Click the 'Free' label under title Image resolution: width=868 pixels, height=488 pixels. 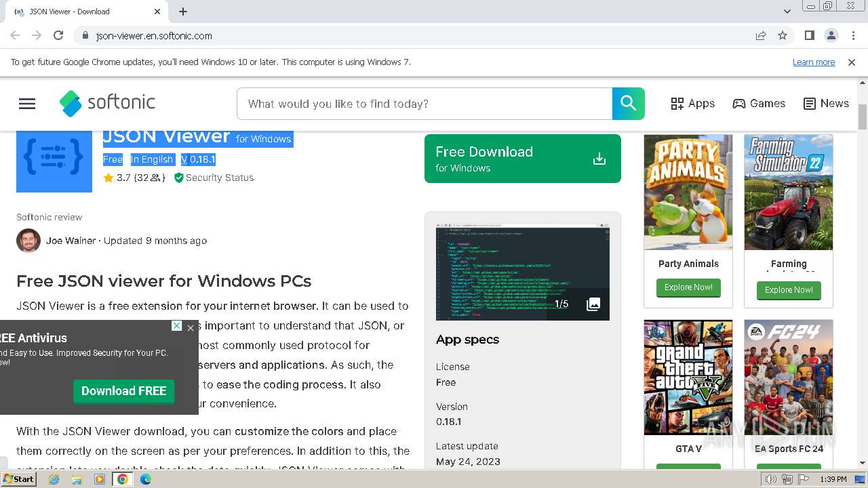[x=113, y=159]
